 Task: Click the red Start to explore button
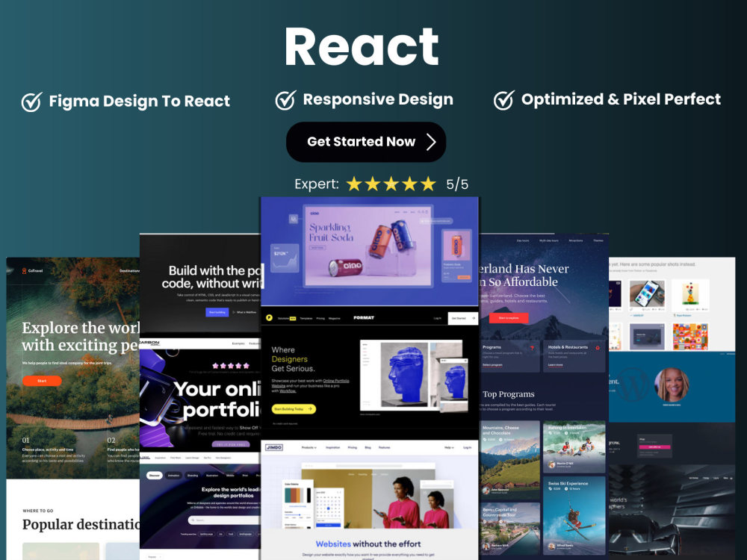(x=508, y=317)
